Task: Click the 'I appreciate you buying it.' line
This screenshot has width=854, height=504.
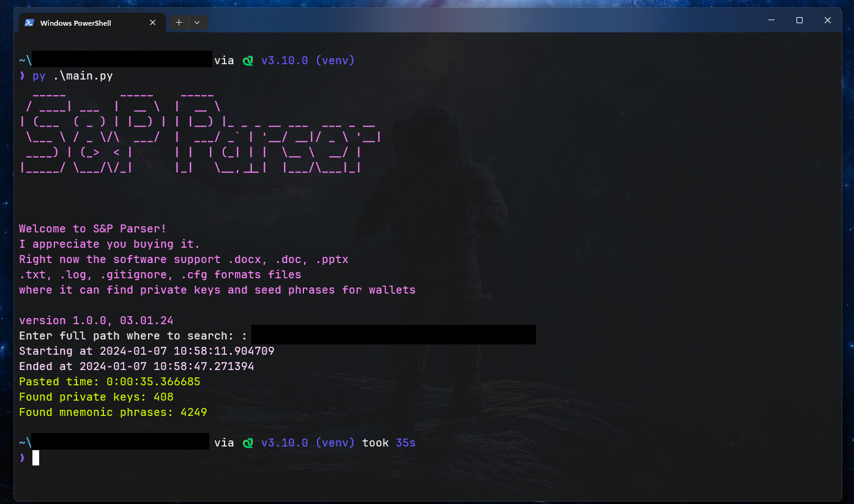Action: pos(110,244)
